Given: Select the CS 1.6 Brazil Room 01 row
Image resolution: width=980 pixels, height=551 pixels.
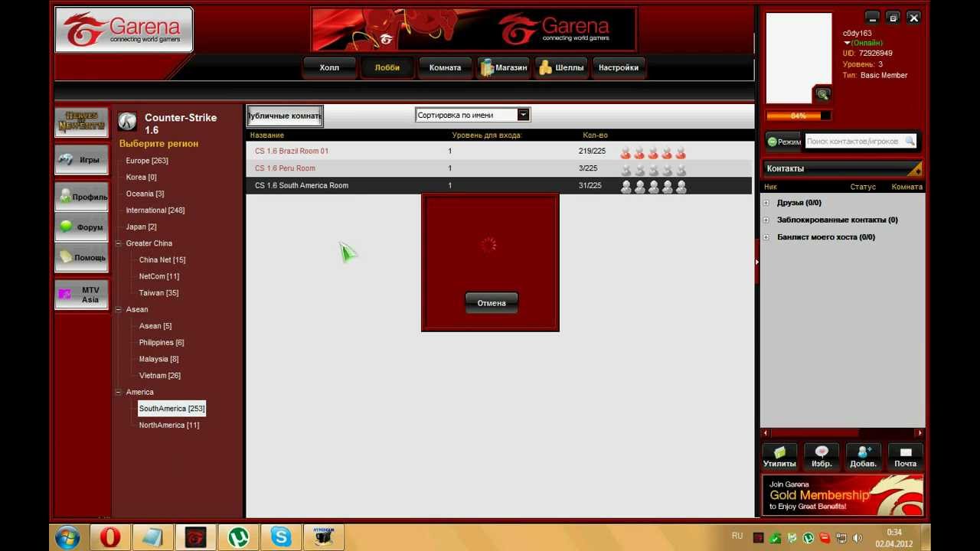Looking at the screenshot, I should click(x=498, y=152).
